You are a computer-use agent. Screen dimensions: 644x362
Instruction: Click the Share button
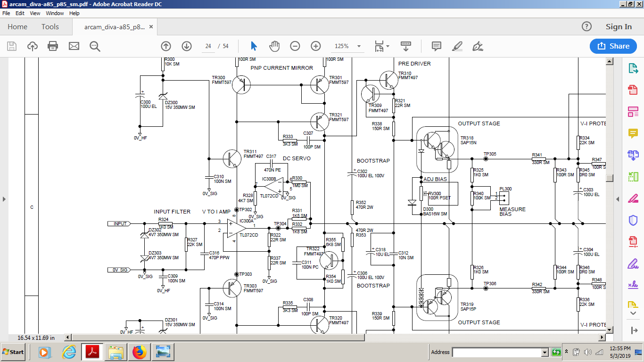pyautogui.click(x=613, y=46)
